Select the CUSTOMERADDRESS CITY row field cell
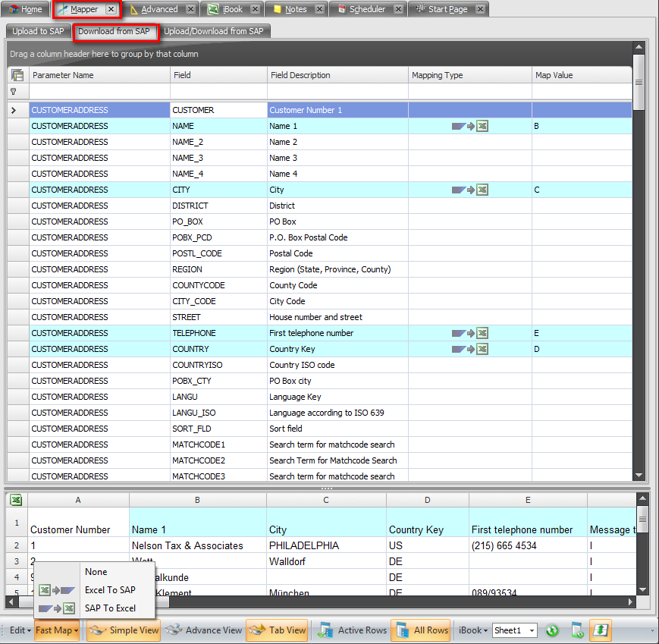The width and height of the screenshot is (659, 644). [x=218, y=190]
